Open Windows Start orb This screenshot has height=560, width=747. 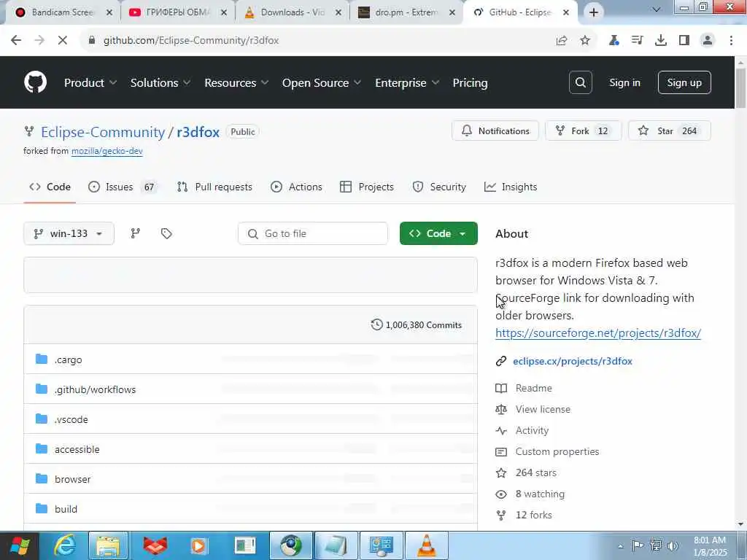(20, 545)
